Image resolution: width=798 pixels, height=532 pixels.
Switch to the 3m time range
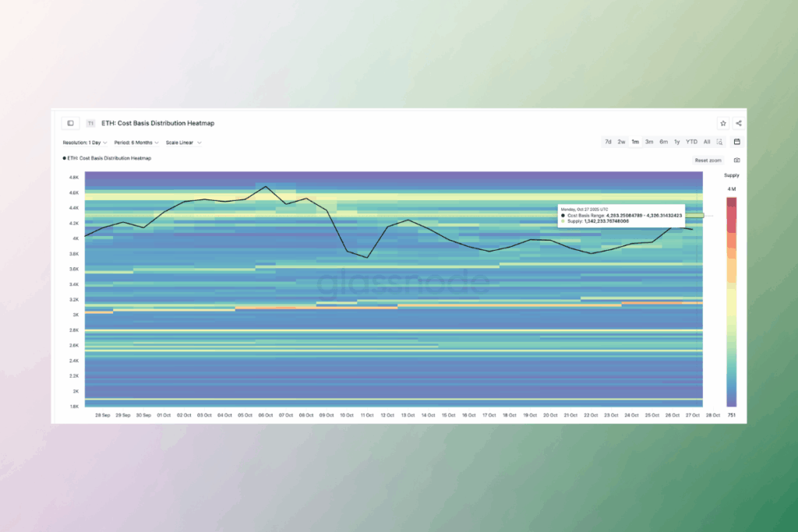coord(649,142)
